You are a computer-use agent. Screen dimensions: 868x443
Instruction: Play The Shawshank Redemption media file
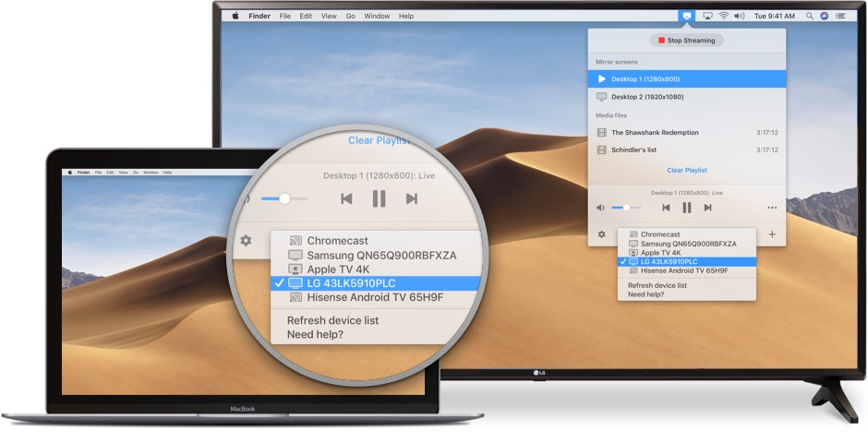(x=686, y=133)
